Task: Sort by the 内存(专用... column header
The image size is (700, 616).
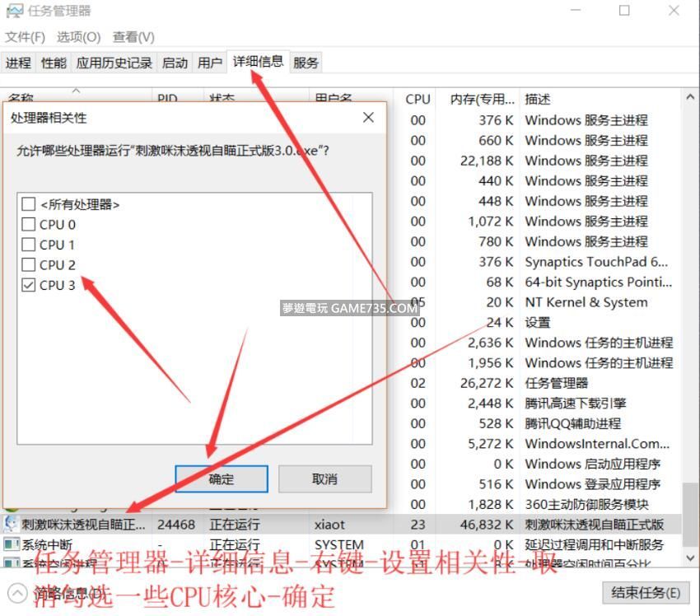Action: click(482, 99)
